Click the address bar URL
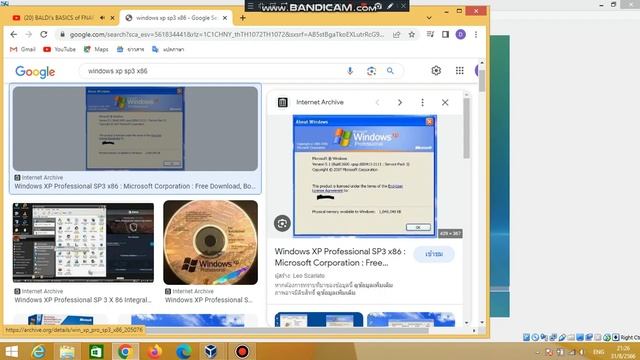This screenshot has height=360, width=640. (227, 35)
